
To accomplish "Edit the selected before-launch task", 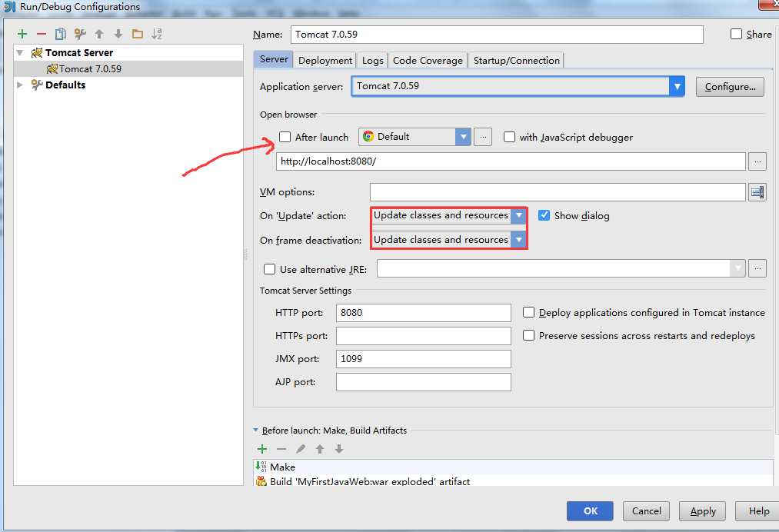I will pos(301,449).
